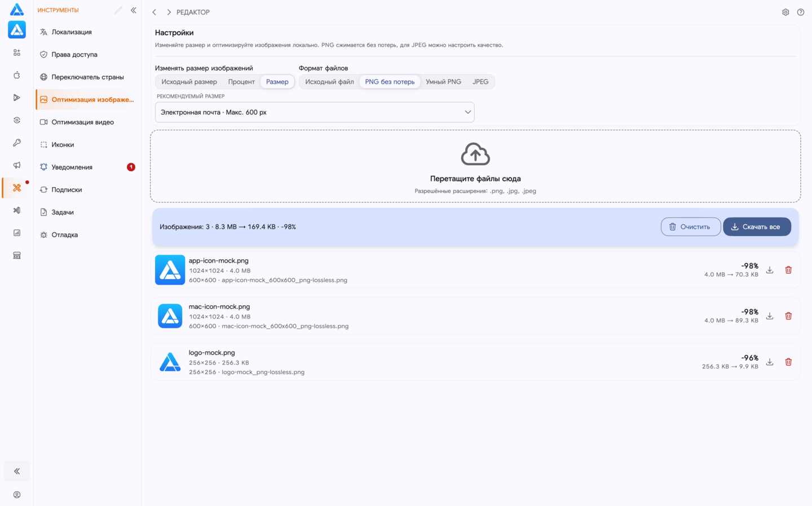Click the bar chart icon in left rail
Viewport: 812px width, 506px height.
click(x=17, y=233)
